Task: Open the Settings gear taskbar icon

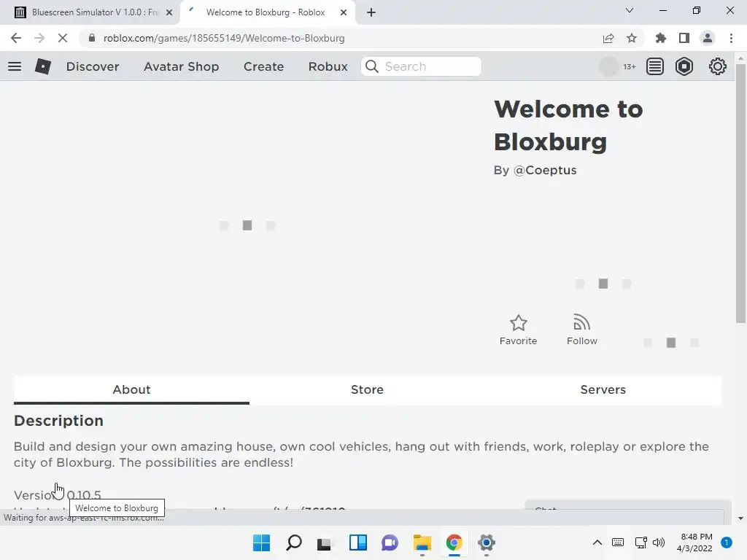Action: tap(487, 542)
